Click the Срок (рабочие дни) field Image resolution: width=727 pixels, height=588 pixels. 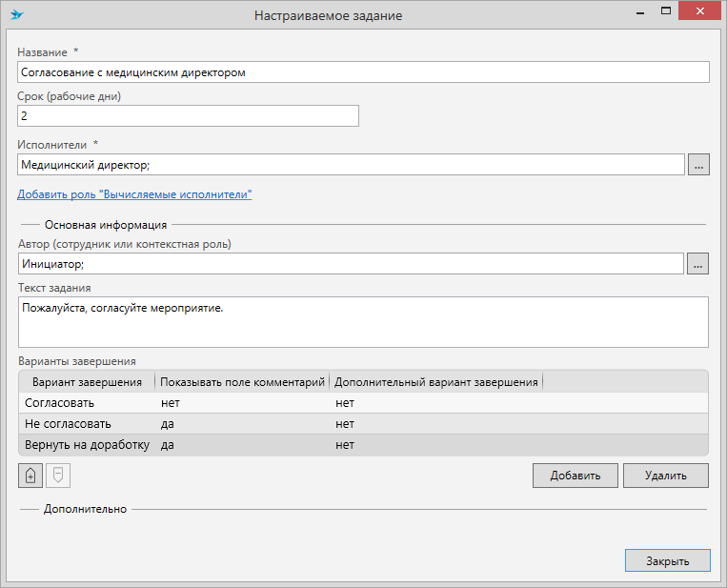click(x=188, y=116)
